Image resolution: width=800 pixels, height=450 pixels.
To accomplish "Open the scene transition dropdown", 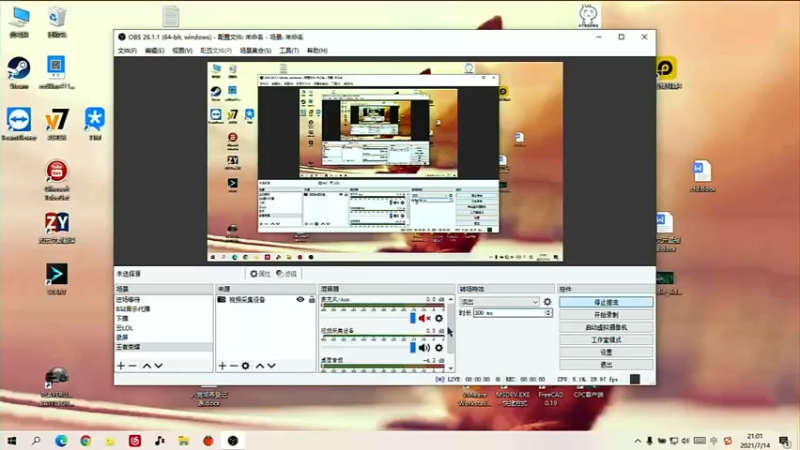I will (499, 302).
